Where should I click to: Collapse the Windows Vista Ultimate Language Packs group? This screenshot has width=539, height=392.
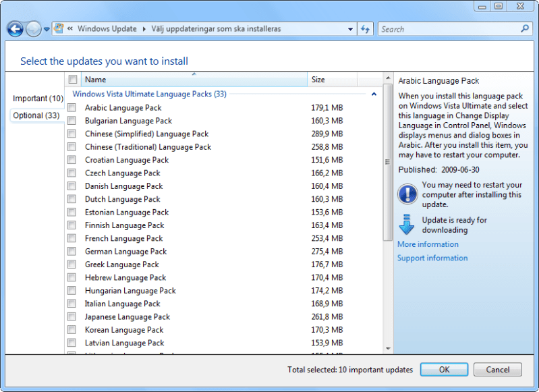(374, 94)
